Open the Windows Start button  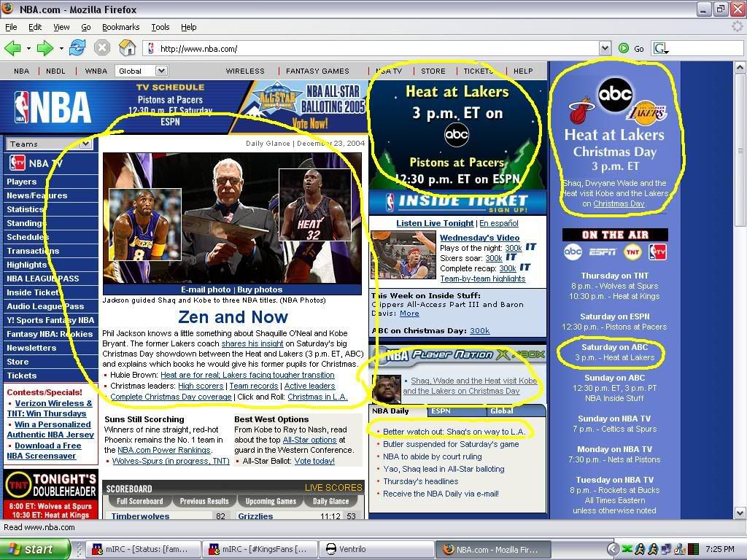[35, 549]
